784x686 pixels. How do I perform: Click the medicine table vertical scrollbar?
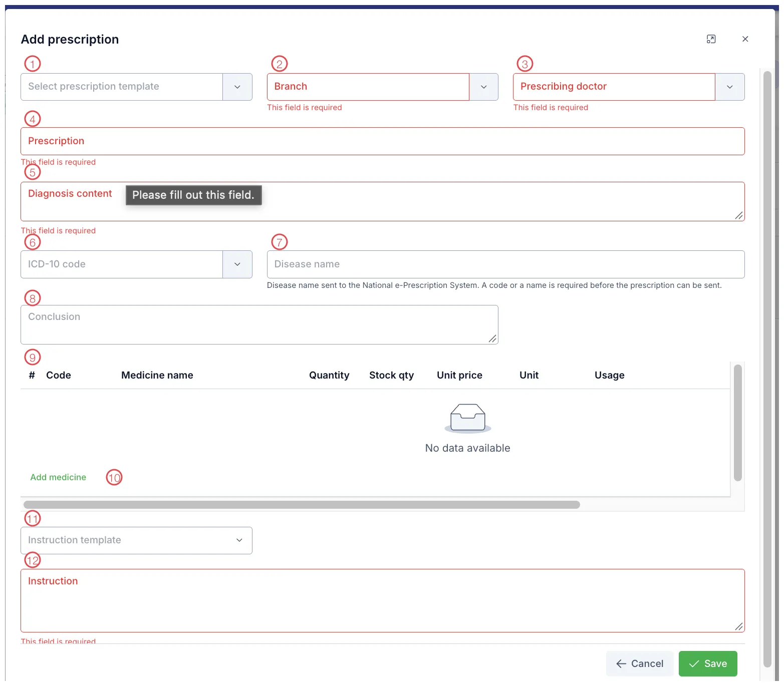click(x=737, y=423)
